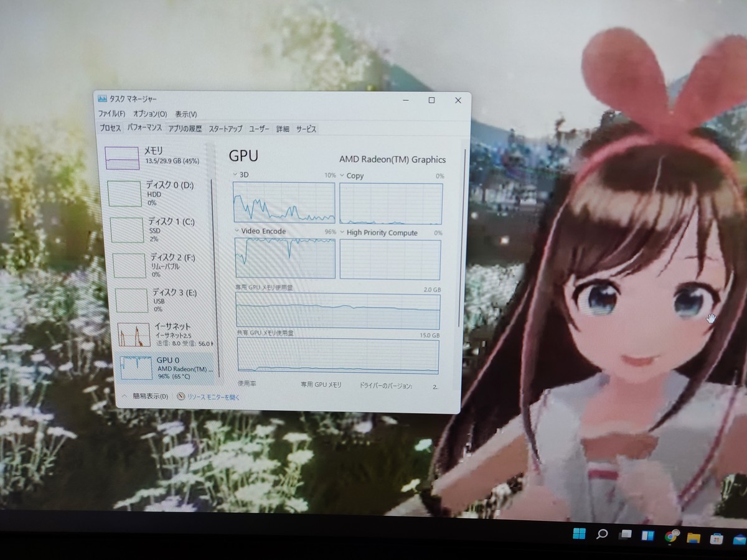
Task: Close the Task Manager window
Action: point(458,100)
